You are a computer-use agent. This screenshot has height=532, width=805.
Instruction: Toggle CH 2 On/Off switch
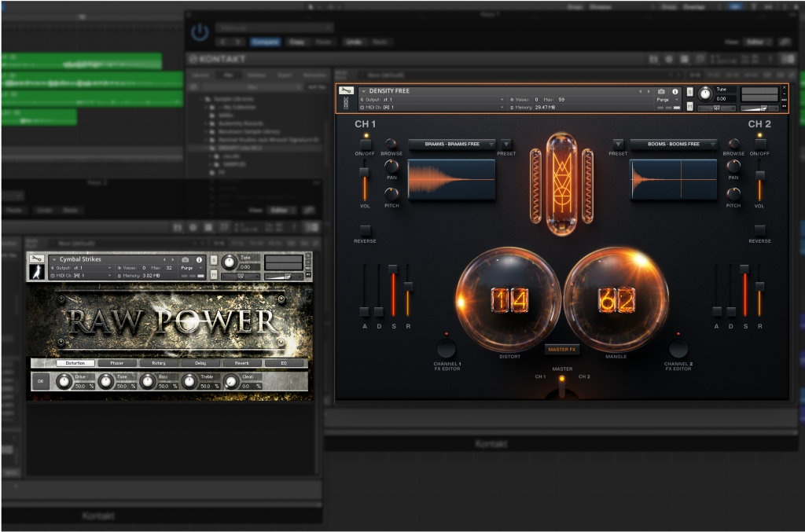point(760,144)
